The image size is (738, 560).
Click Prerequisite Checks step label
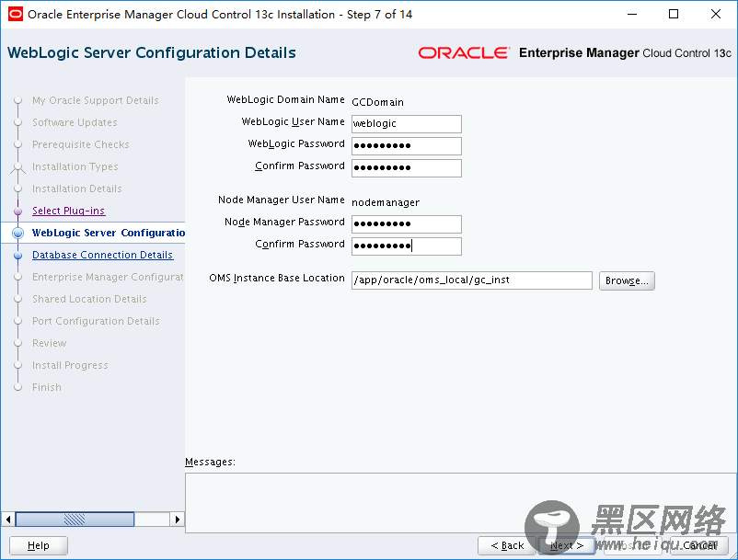tap(80, 144)
